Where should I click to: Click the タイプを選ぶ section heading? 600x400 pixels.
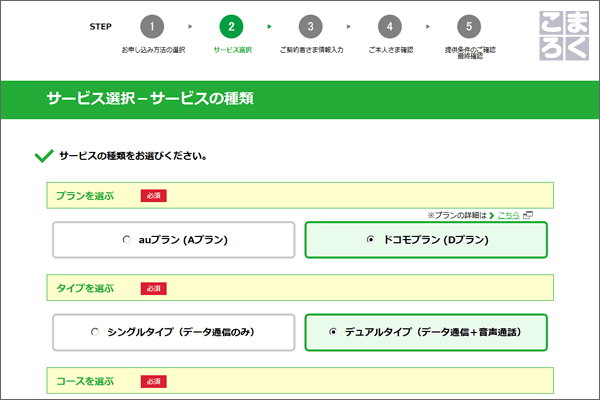click(x=85, y=288)
